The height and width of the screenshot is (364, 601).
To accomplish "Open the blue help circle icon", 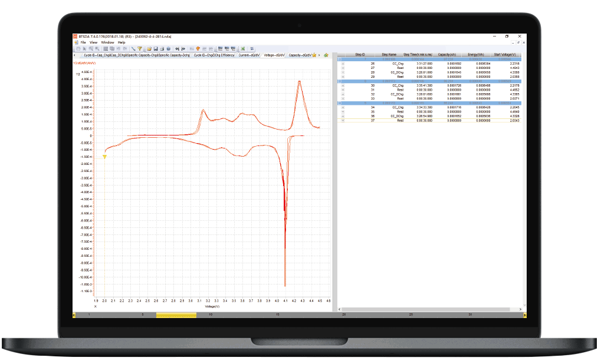I will [x=168, y=49].
